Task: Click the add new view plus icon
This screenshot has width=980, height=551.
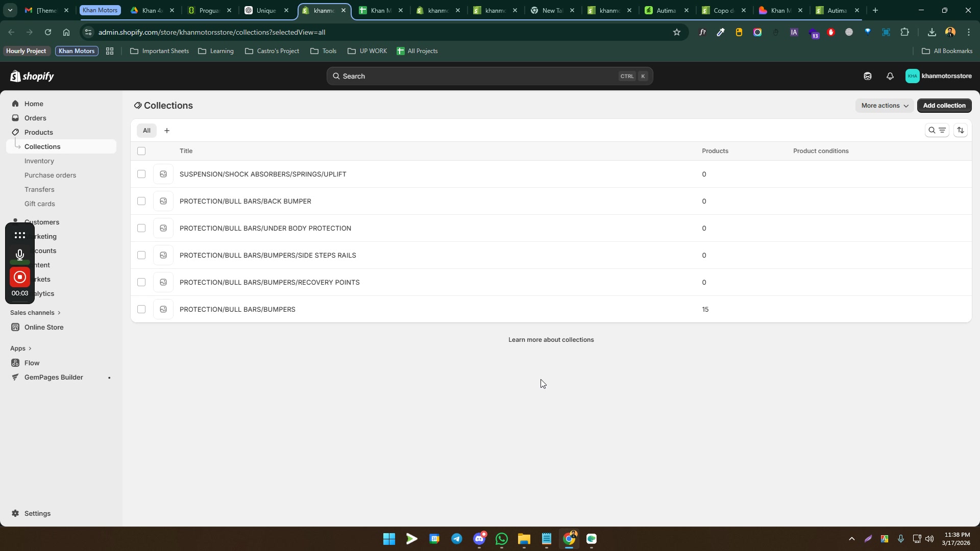Action: click(x=167, y=131)
